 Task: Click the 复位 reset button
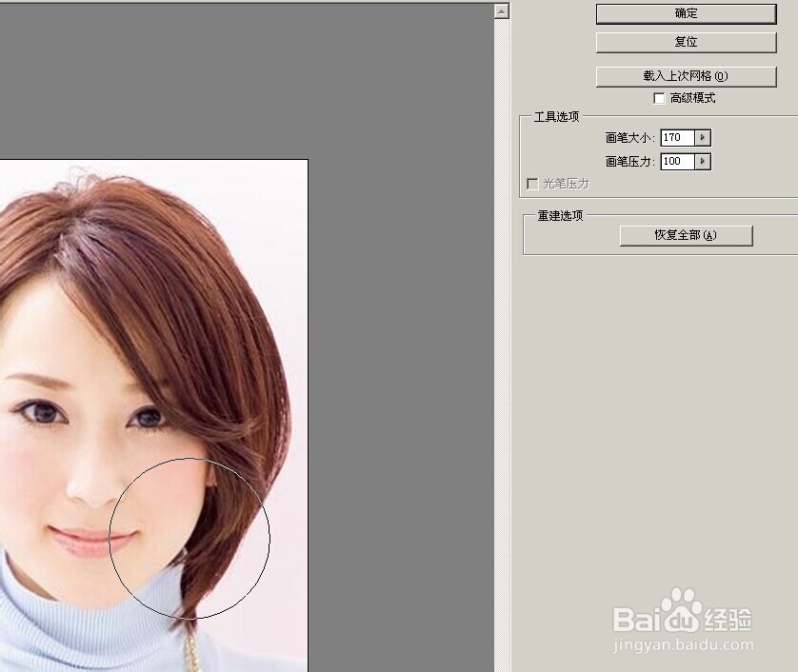686,42
